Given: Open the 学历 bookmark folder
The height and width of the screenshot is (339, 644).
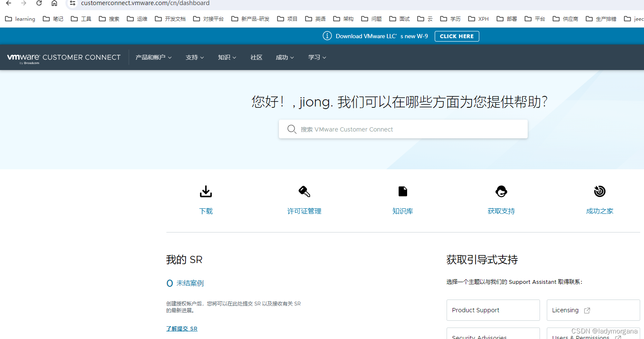Looking at the screenshot, I should click(x=450, y=19).
